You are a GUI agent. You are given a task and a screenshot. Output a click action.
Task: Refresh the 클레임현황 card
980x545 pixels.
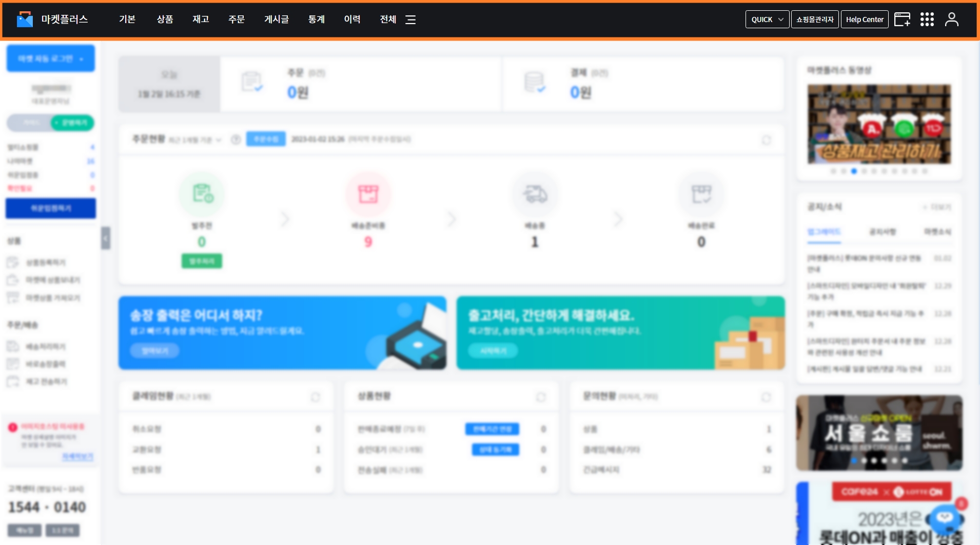(315, 397)
